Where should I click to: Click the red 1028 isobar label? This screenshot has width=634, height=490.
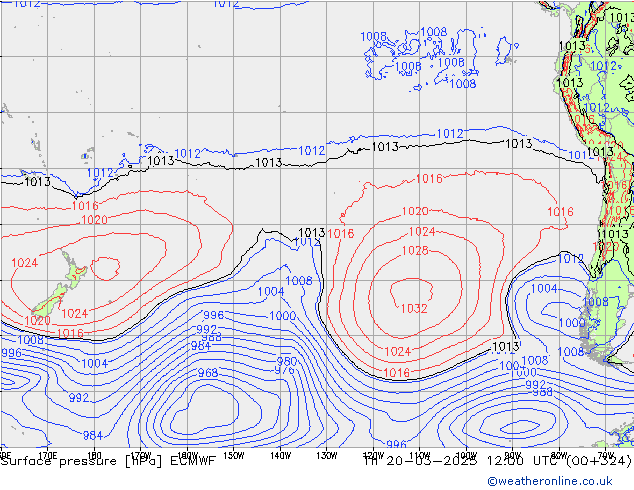point(415,251)
